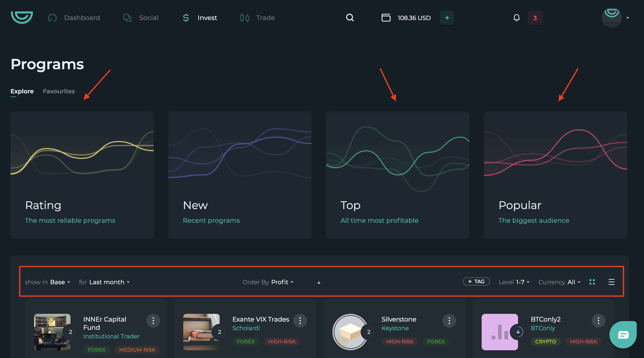This screenshot has width=644, height=358.
Task: Open notifications bell icon
Action: pos(516,18)
